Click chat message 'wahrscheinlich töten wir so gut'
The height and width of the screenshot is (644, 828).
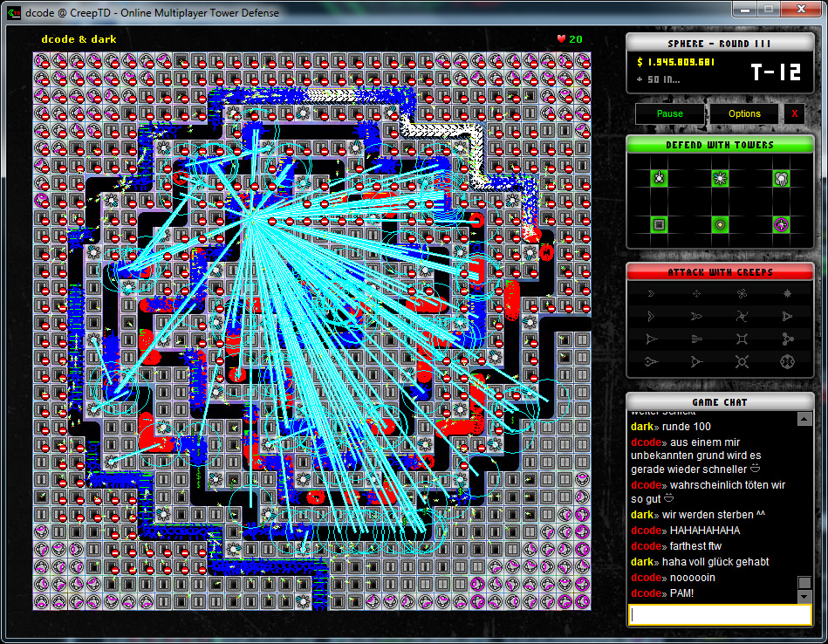click(x=708, y=492)
